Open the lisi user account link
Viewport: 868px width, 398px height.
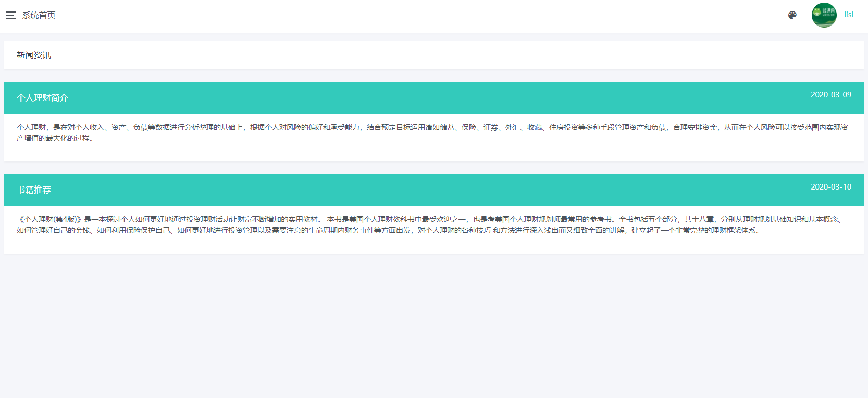[849, 15]
